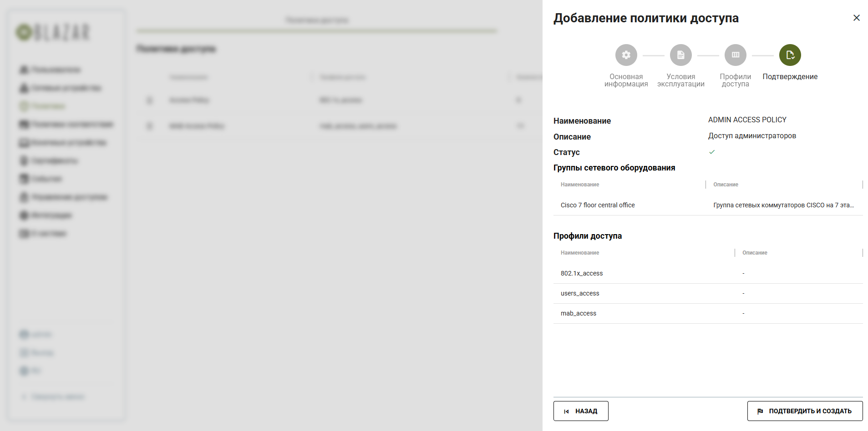
Task: Select the Подтверждение step icon
Action: (x=790, y=55)
